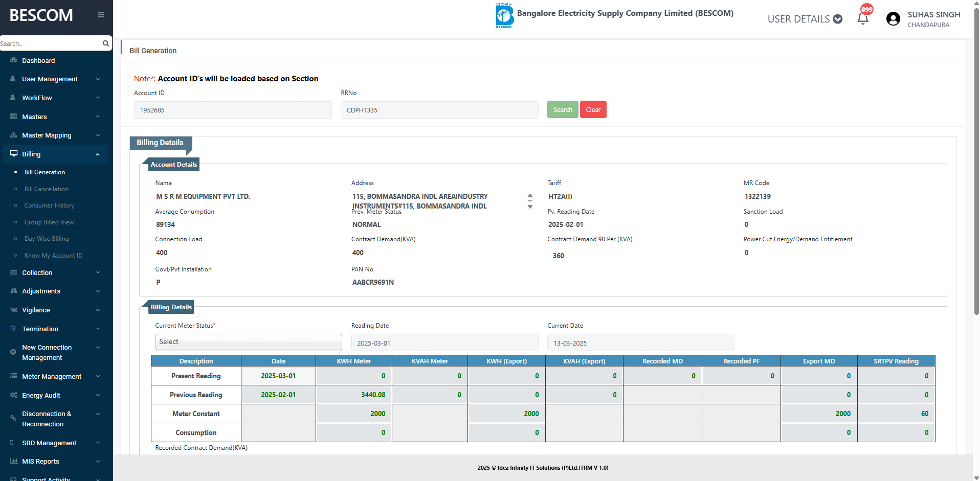Click Present Reading Recorded MD cell
Screen dimensions: 980x481
[x=662, y=376]
